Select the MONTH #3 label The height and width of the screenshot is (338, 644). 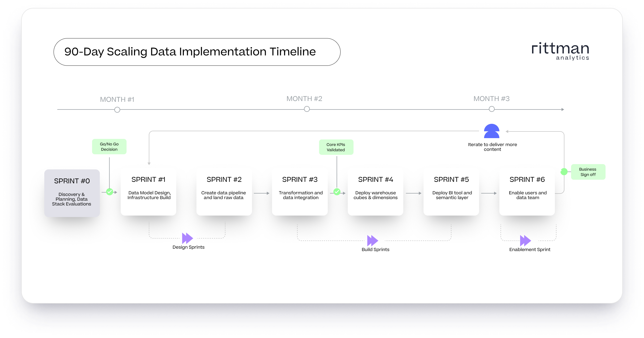491,98
